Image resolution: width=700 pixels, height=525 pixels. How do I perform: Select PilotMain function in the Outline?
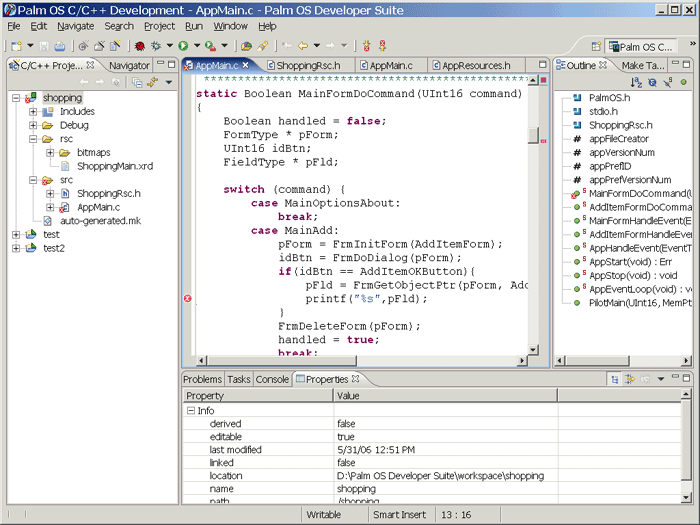640,303
